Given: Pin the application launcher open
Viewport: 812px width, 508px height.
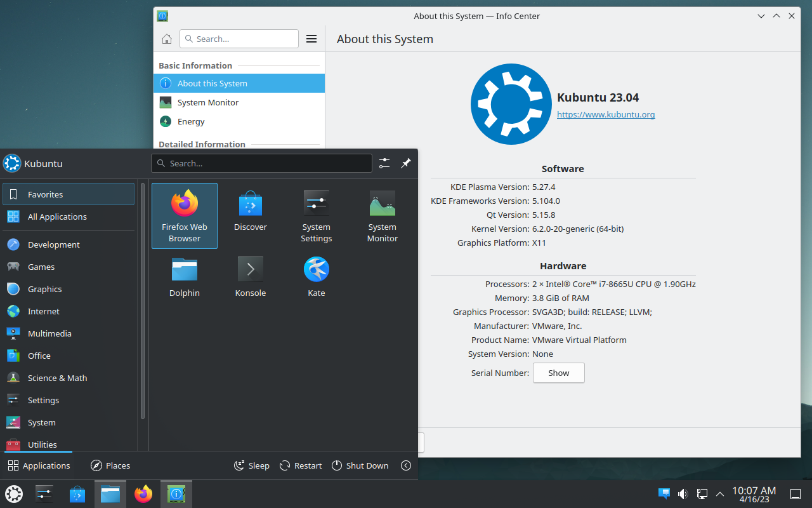Looking at the screenshot, I should 406,163.
